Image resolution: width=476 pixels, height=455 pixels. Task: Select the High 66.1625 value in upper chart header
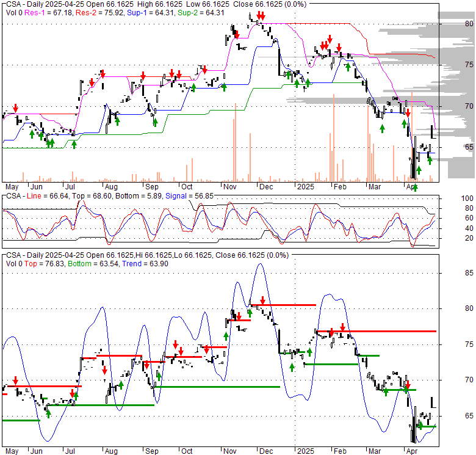(160, 4)
